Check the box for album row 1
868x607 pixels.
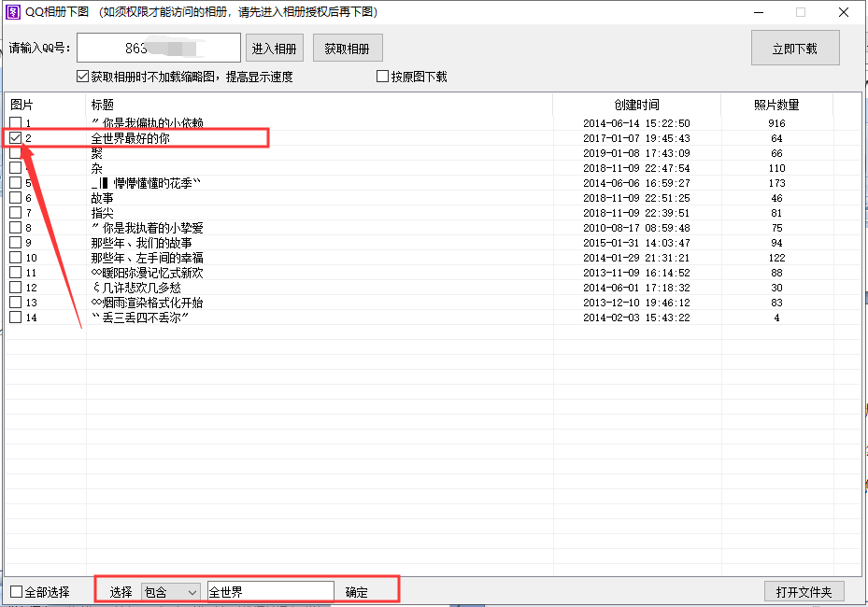16,123
